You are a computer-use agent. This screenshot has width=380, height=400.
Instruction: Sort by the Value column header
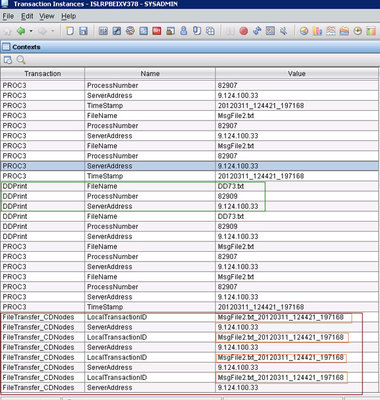(297, 73)
